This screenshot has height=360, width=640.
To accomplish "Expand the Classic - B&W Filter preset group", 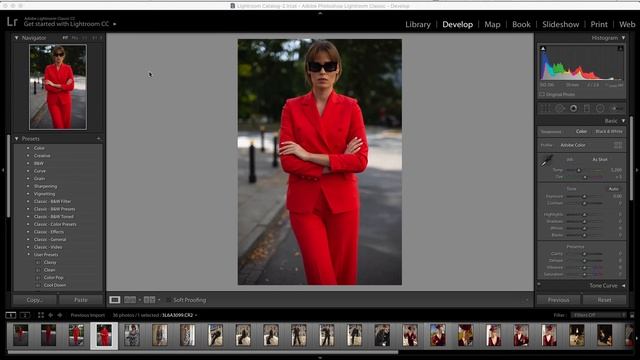I will tap(28, 201).
